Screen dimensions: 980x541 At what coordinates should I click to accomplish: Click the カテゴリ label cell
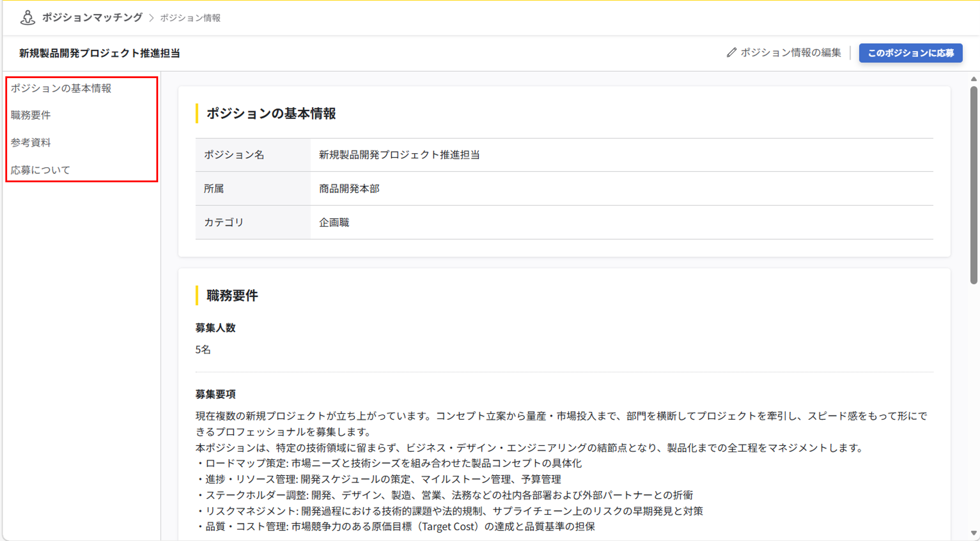(253, 222)
